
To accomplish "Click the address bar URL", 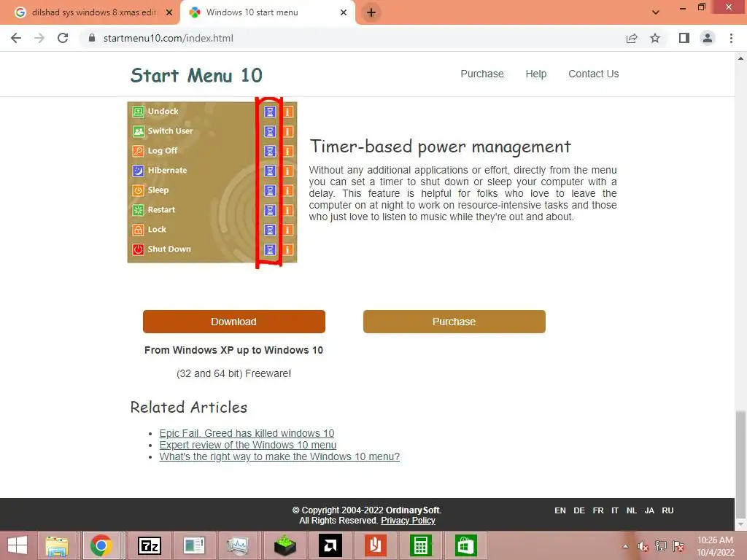I will tap(169, 38).
